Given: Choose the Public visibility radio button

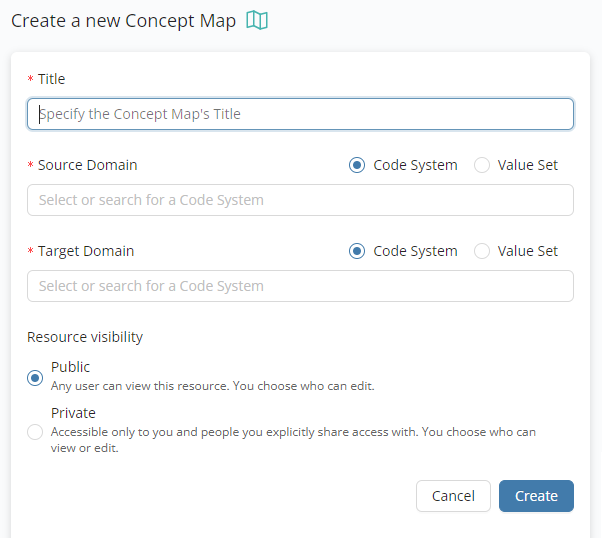Looking at the screenshot, I should click(36, 377).
